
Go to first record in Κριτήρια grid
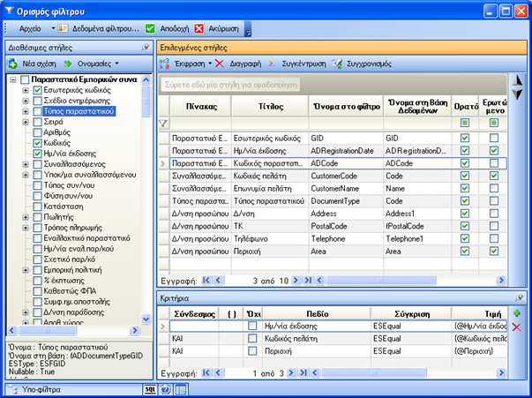pos(206,373)
